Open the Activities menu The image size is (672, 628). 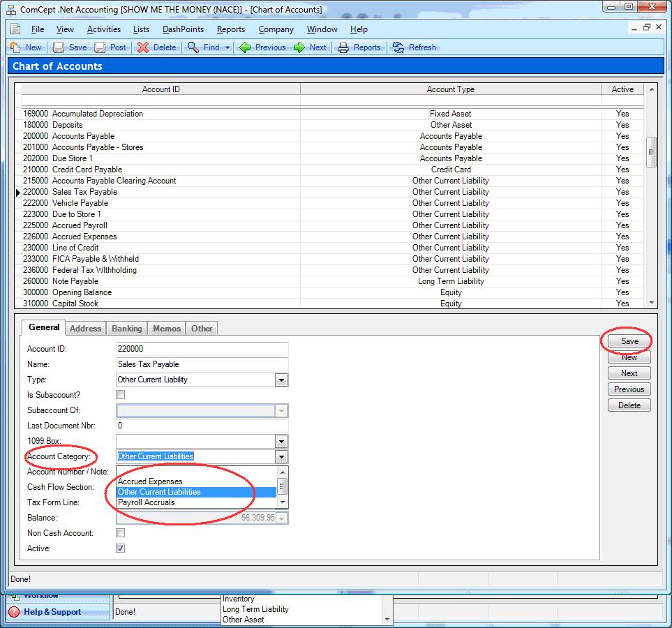(x=103, y=29)
